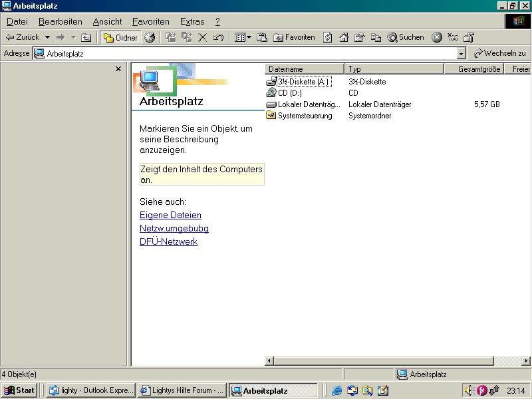Click the Suchen search button

[406, 38]
